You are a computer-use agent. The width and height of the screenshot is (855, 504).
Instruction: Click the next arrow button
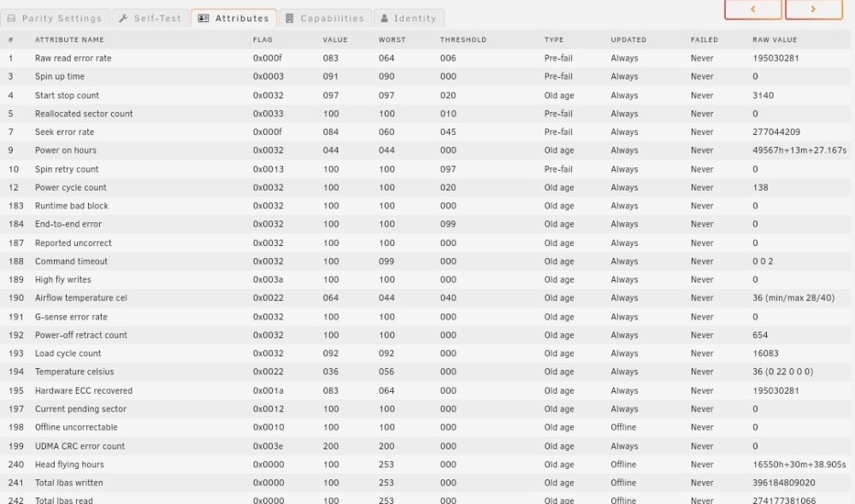[x=814, y=9]
